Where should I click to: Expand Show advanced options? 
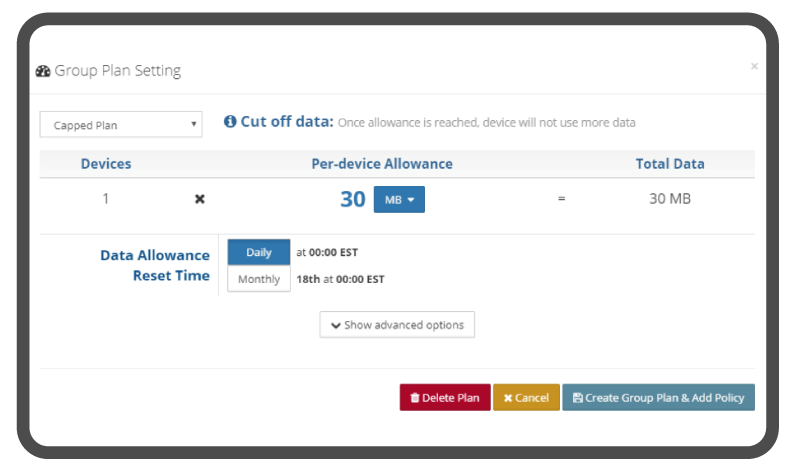pos(397,325)
